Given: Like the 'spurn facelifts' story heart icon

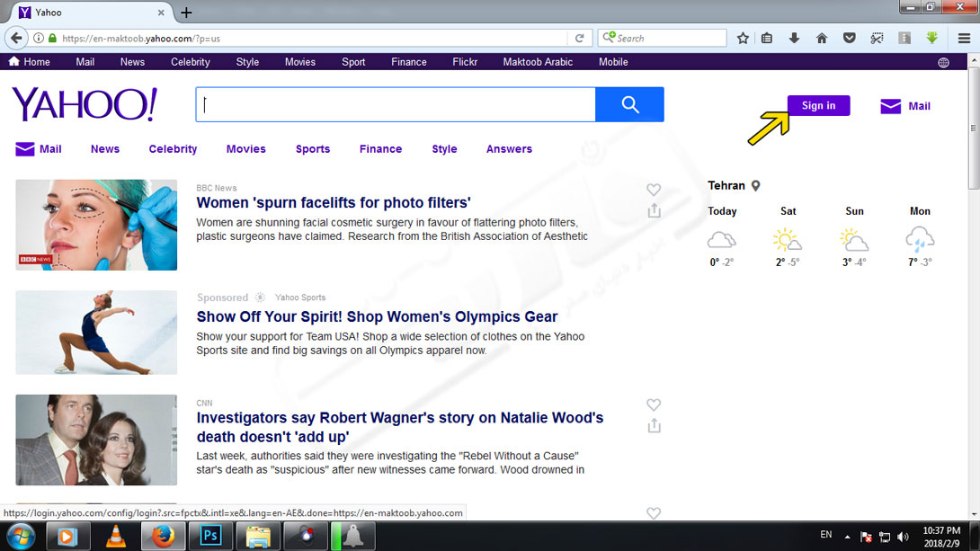Looking at the screenshot, I should click(654, 190).
